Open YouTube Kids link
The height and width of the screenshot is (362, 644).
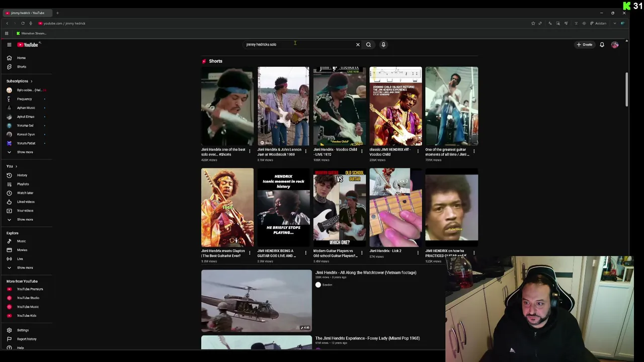point(26,316)
